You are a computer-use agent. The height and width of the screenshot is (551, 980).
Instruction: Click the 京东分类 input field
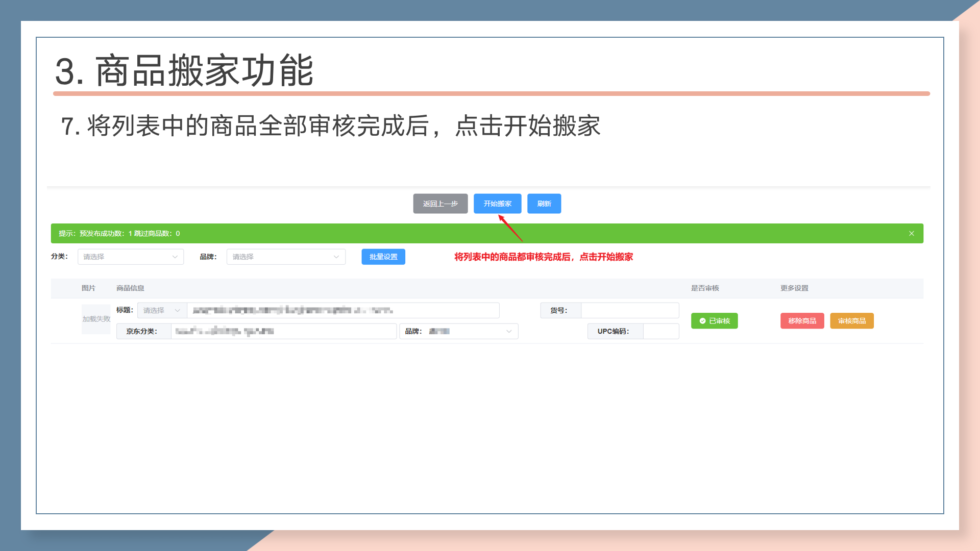(283, 331)
